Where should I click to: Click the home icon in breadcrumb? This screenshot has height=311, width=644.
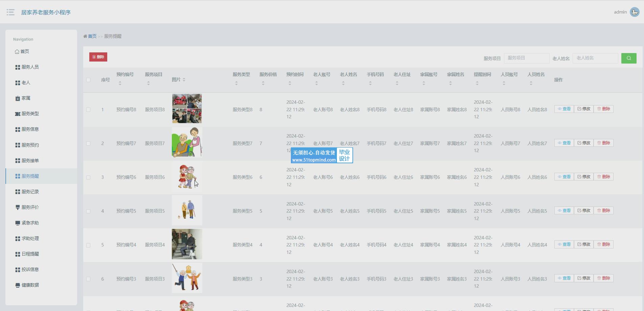click(x=85, y=36)
